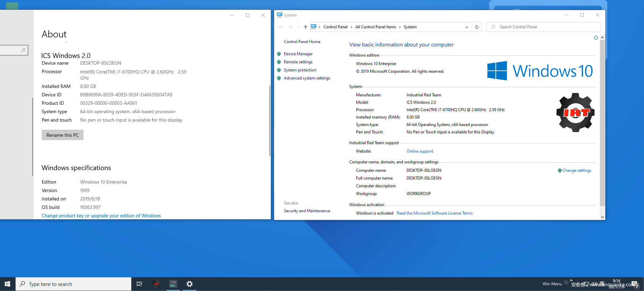Click the computer icon in address bar
The width and height of the screenshot is (644, 291).
pos(314,27)
